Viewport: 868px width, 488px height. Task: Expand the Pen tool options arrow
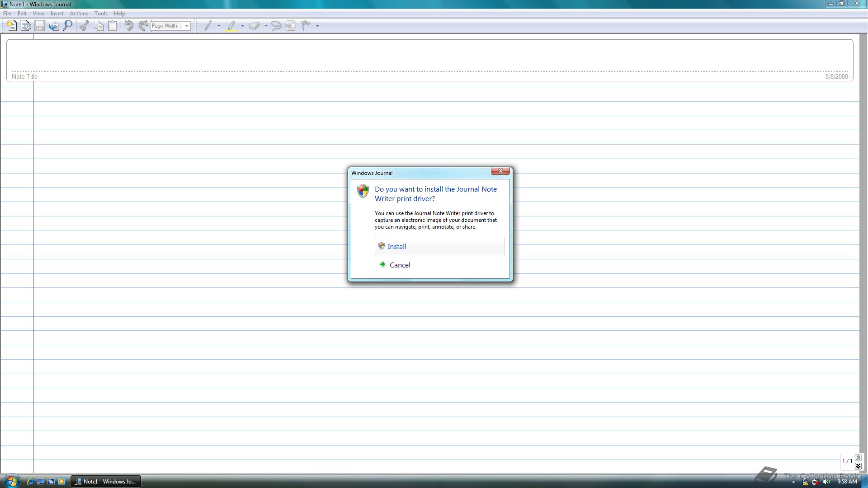coord(219,26)
